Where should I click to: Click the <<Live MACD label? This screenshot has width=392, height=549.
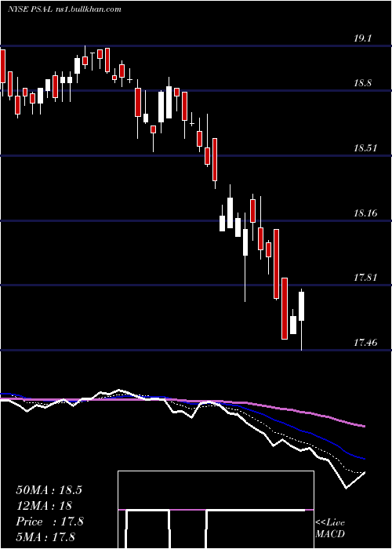coord(330,528)
